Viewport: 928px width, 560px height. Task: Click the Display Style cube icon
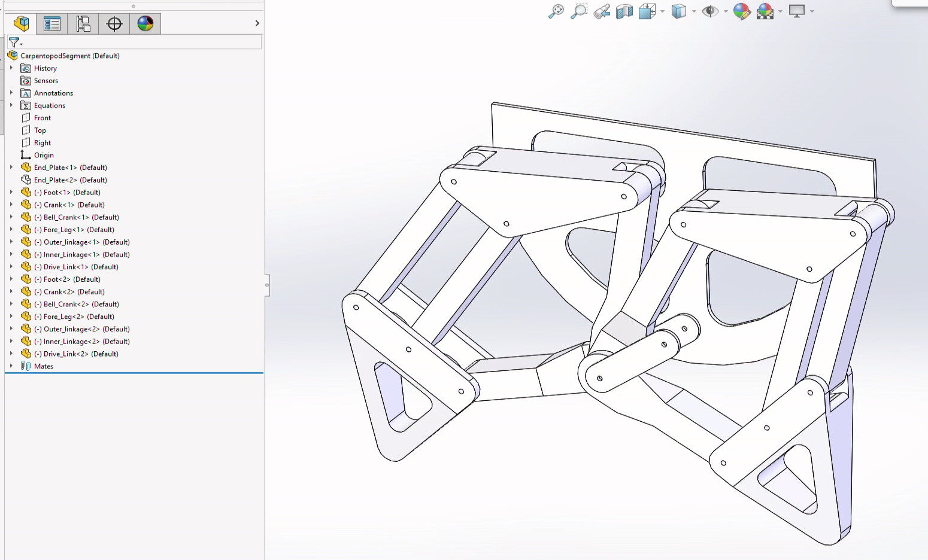coord(678,11)
